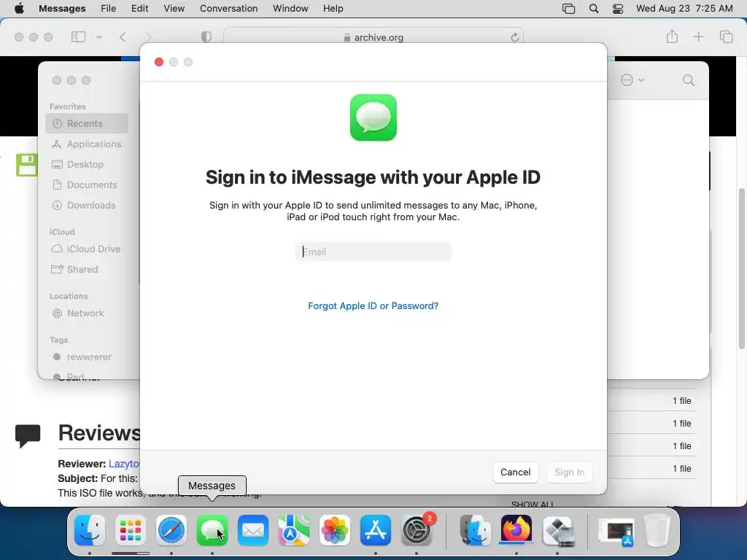
Task: Select Recents in Finder sidebar
Action: coord(87,123)
